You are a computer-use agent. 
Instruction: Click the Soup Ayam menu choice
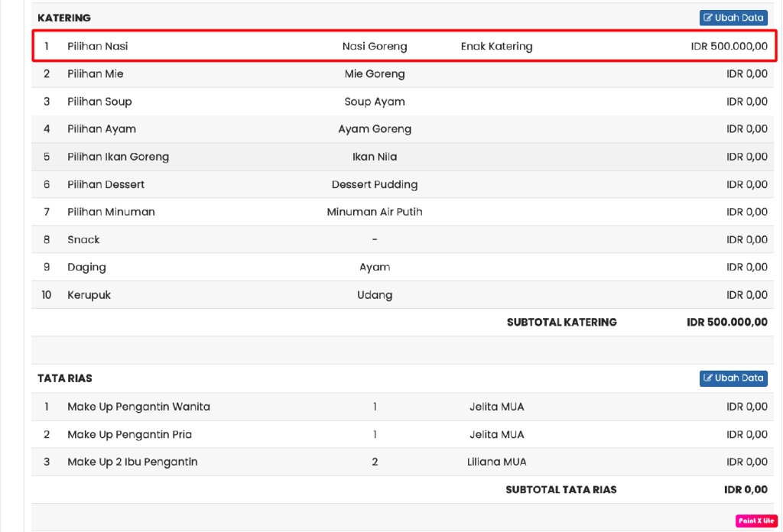tap(375, 102)
